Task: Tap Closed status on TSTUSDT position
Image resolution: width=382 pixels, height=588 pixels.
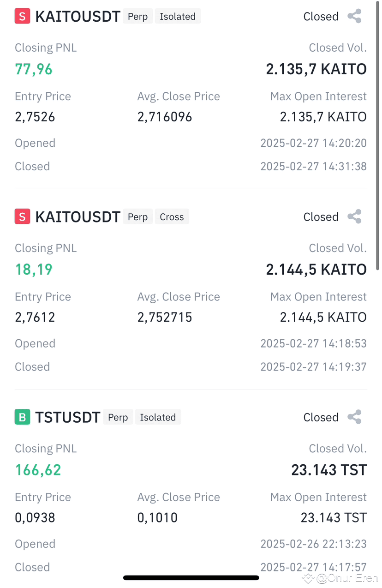Action: coord(321,417)
